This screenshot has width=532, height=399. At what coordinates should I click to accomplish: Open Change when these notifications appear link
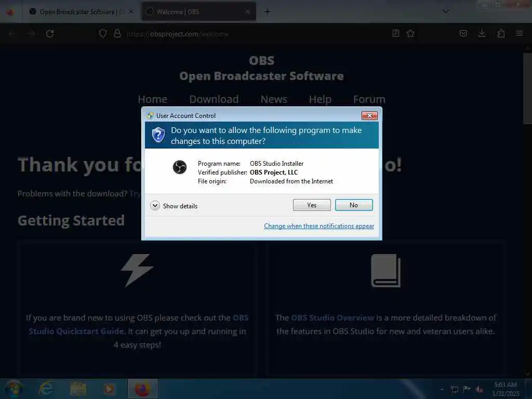(319, 226)
